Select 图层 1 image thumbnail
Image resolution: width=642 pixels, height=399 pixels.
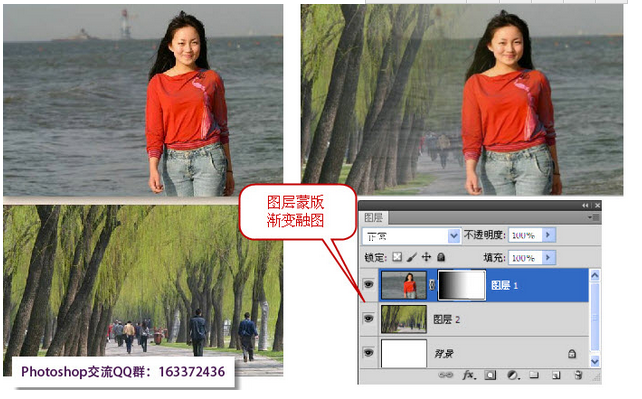coord(404,285)
